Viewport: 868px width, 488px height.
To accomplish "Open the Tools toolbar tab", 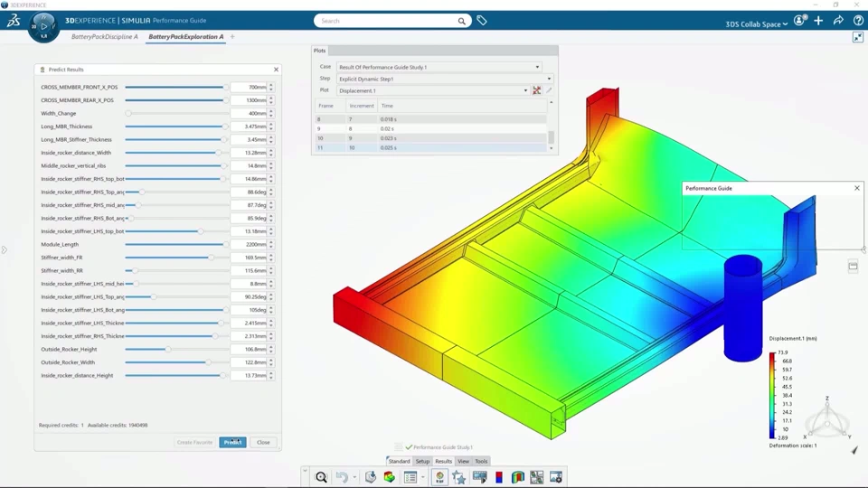I will [481, 461].
